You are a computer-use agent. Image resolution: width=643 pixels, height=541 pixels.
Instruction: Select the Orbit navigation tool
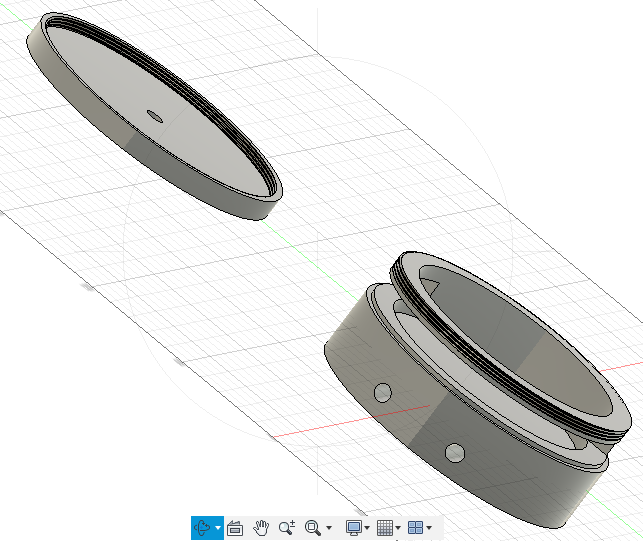[202, 527]
